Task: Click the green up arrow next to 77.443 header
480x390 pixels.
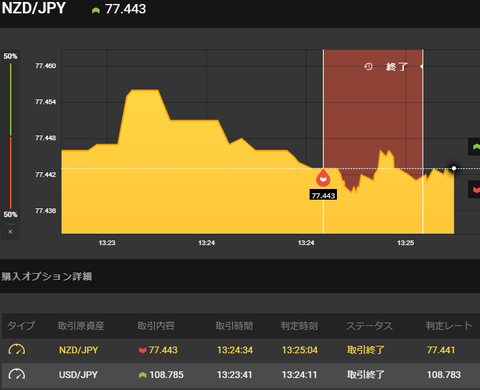Action: coord(96,10)
